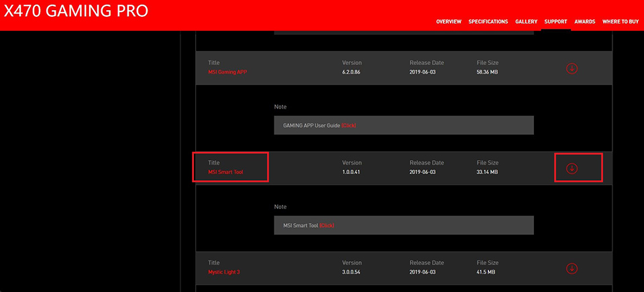Click the X470 GAMING PRO heading
Image resolution: width=644 pixels, height=292 pixels.
[x=76, y=11]
